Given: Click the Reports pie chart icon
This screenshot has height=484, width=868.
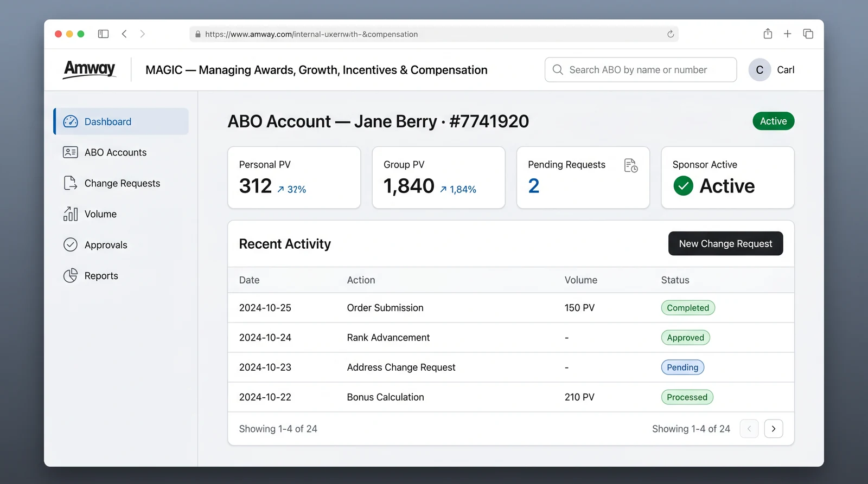Looking at the screenshot, I should click(71, 276).
